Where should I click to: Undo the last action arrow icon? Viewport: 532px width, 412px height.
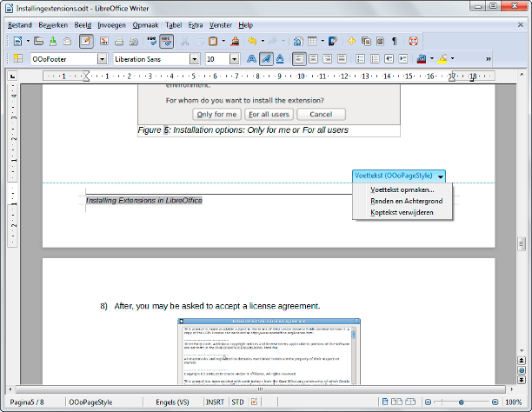252,42
